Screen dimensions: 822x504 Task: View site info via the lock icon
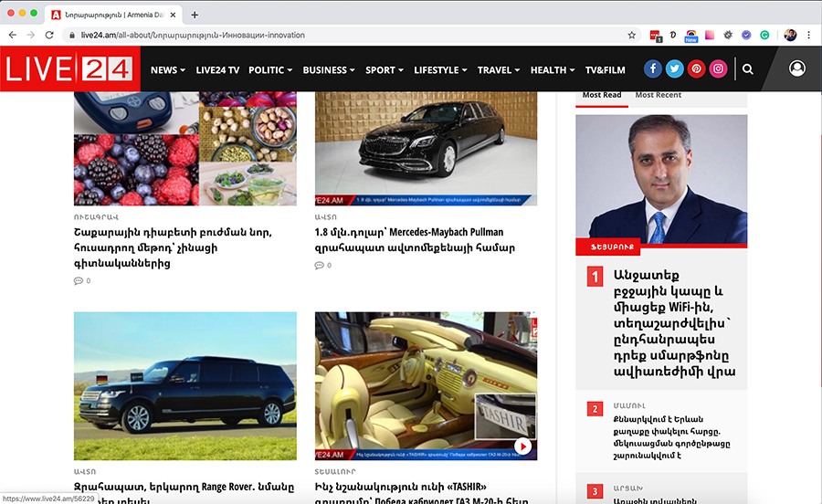72,35
